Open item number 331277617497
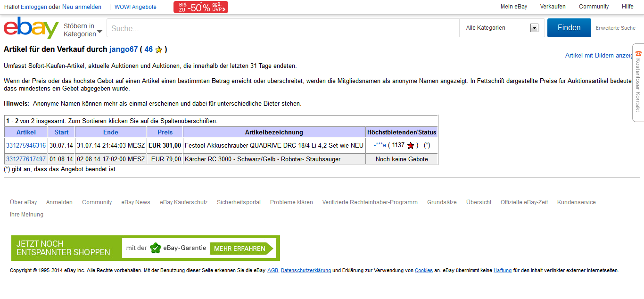The image size is (644, 299). coord(26,159)
